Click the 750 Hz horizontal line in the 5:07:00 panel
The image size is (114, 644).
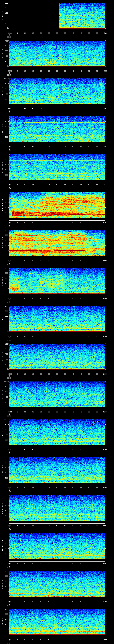(57, 123)
